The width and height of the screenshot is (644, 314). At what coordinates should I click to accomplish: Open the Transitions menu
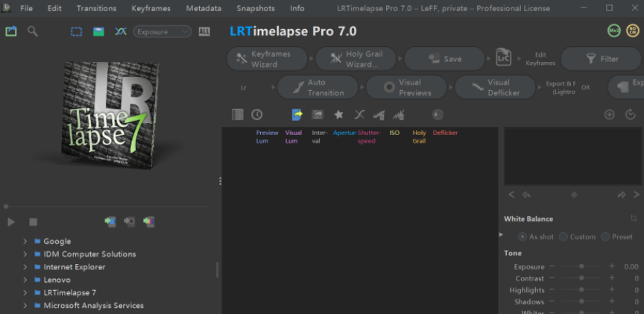click(96, 8)
